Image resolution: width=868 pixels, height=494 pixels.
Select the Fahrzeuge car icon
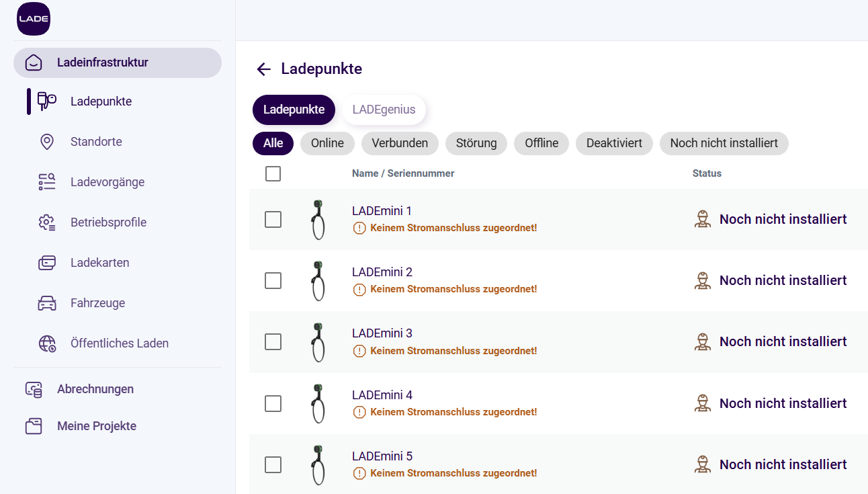pyautogui.click(x=47, y=303)
